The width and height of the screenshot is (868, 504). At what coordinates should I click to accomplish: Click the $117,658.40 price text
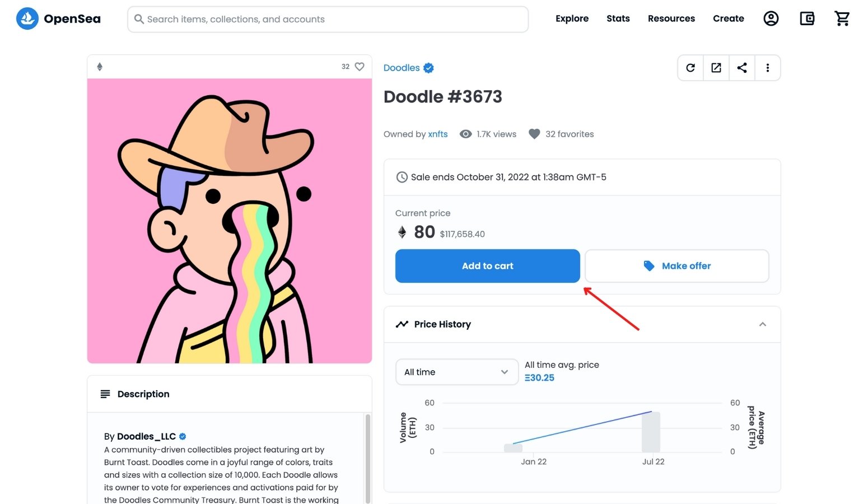tap(463, 234)
